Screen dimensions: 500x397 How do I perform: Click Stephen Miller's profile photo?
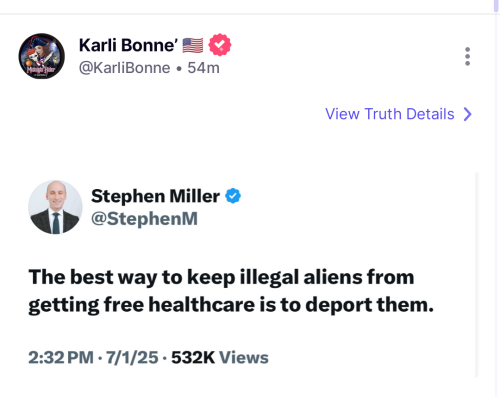point(55,207)
